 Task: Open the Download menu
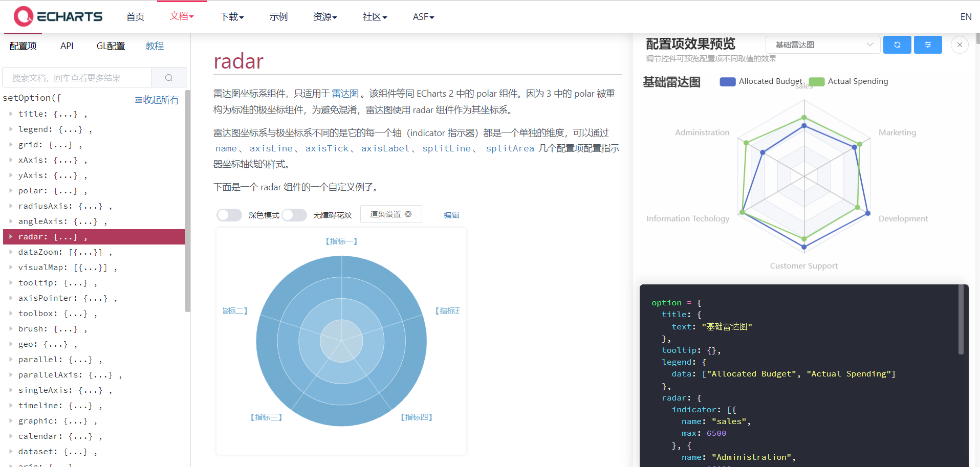pos(232,17)
